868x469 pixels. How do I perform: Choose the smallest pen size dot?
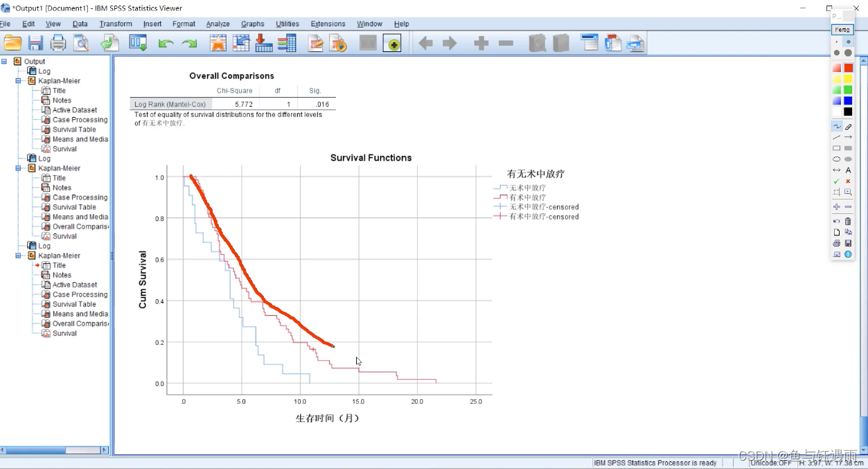tap(837, 42)
